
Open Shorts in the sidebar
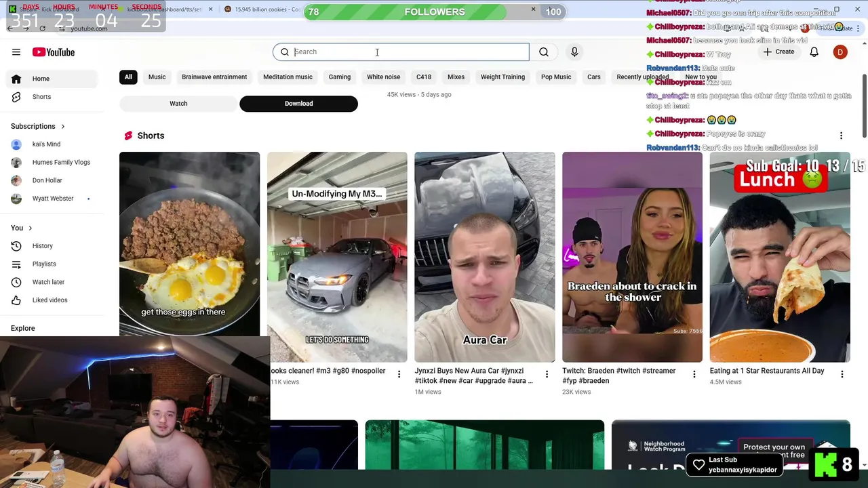point(52,97)
